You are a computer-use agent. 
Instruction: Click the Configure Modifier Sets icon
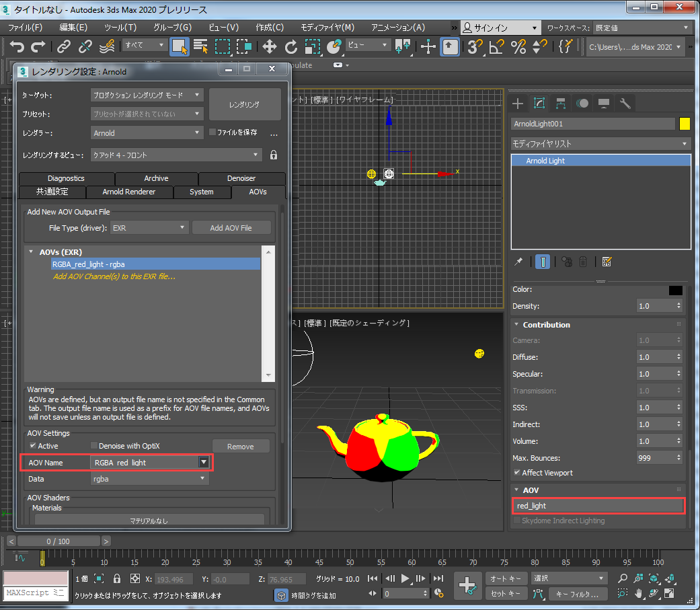click(x=607, y=262)
